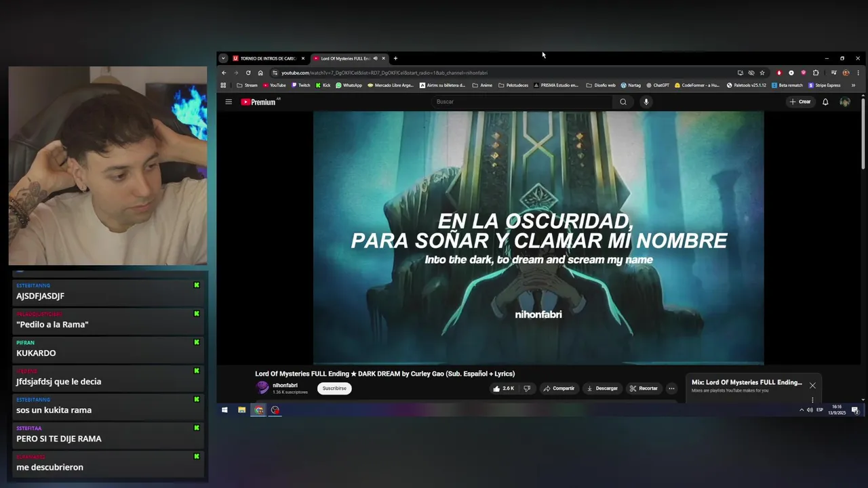Open the media control toolbar icon
868x488 pixels.
click(x=833, y=73)
